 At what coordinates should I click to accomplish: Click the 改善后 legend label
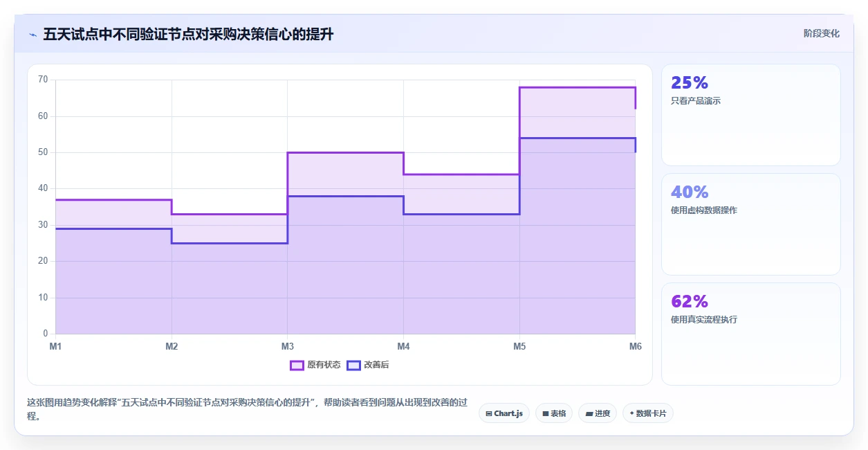click(376, 366)
